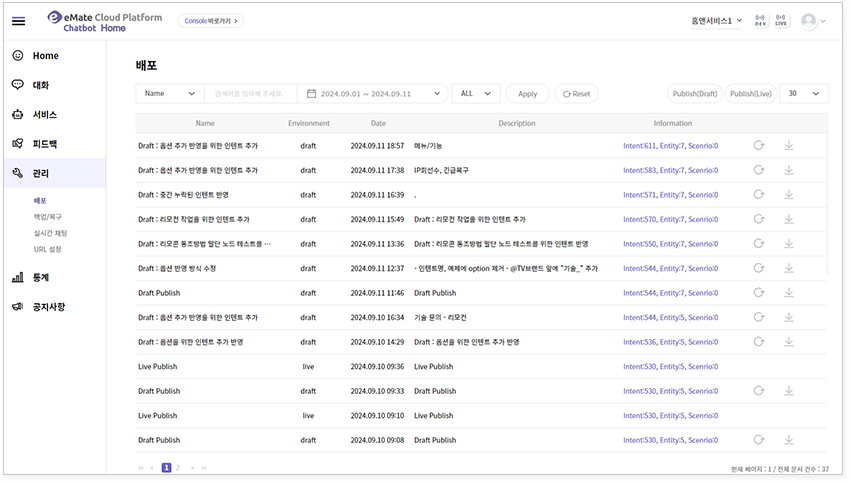The height and width of the screenshot is (483, 850).
Task: Open the Name search-field dropdown
Action: (x=170, y=93)
